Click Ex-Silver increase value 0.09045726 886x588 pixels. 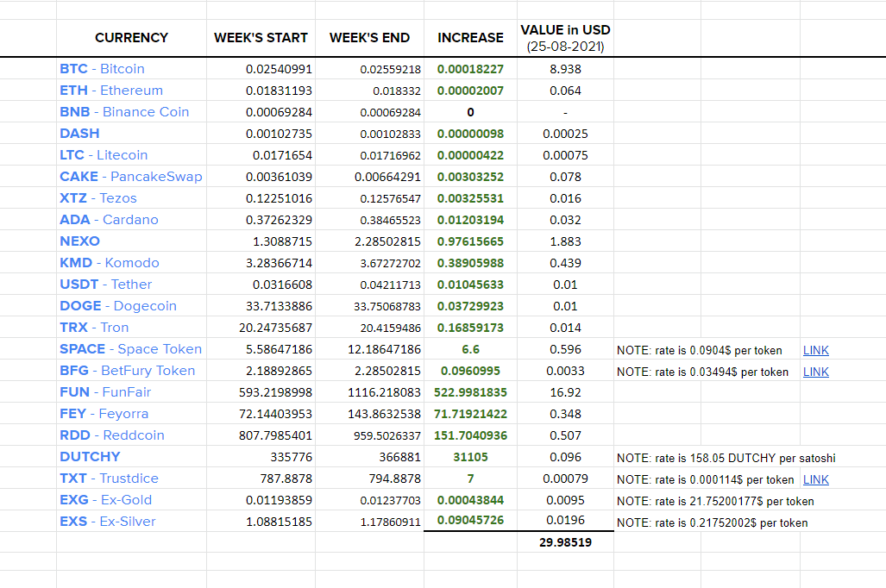[470, 520]
